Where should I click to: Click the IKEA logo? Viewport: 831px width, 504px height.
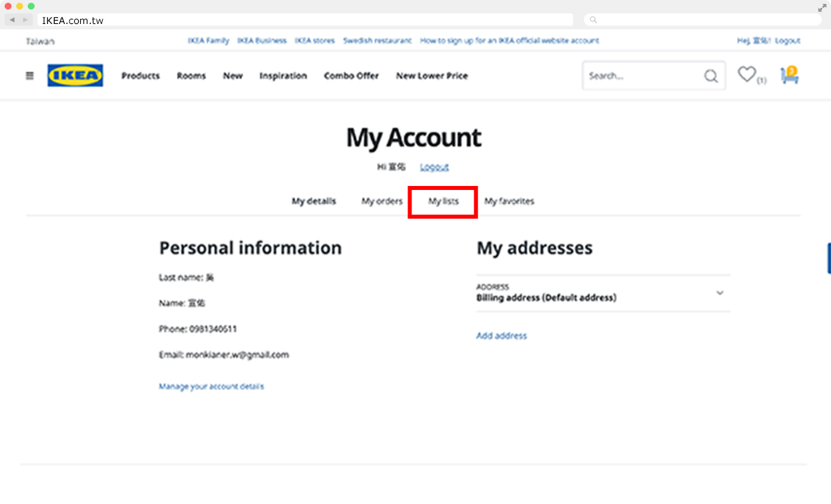pyautogui.click(x=75, y=76)
